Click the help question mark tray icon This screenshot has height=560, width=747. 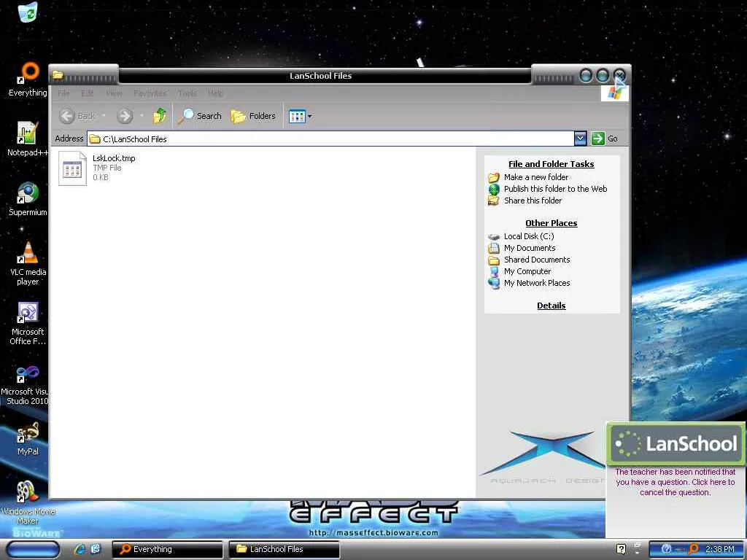[622, 549]
